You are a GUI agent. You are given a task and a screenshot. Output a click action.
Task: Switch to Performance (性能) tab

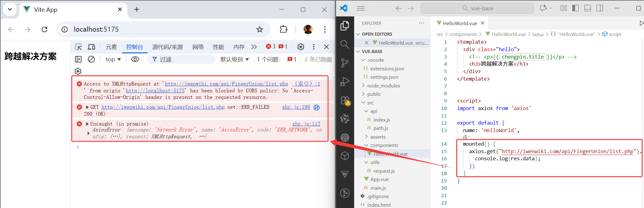[x=218, y=47]
